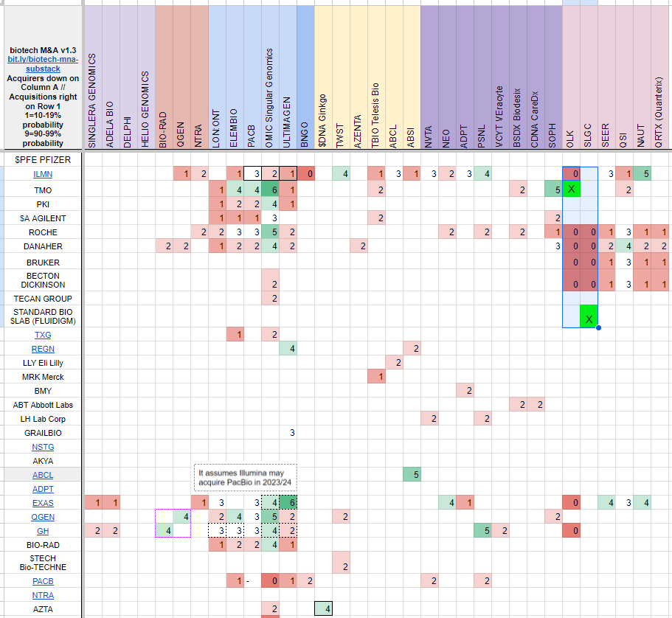Screen dimensions: 672x618
Task: Select the OMIC Singular Genomics column header
Action: click(270, 77)
